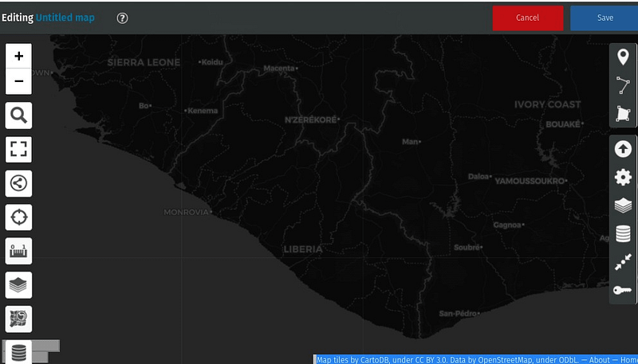Click the YAMOUSSOUKRO city label
Viewport: 638px width, 364px height.
[530, 181]
